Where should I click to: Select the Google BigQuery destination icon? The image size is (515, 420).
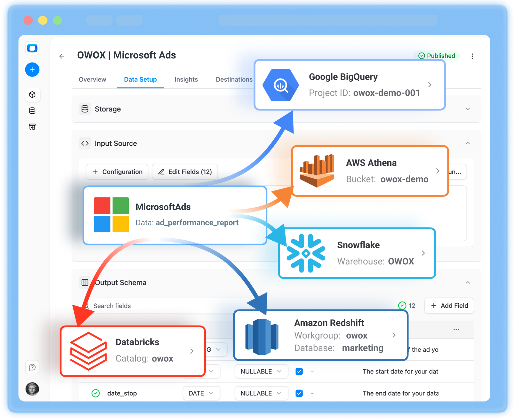coord(280,85)
